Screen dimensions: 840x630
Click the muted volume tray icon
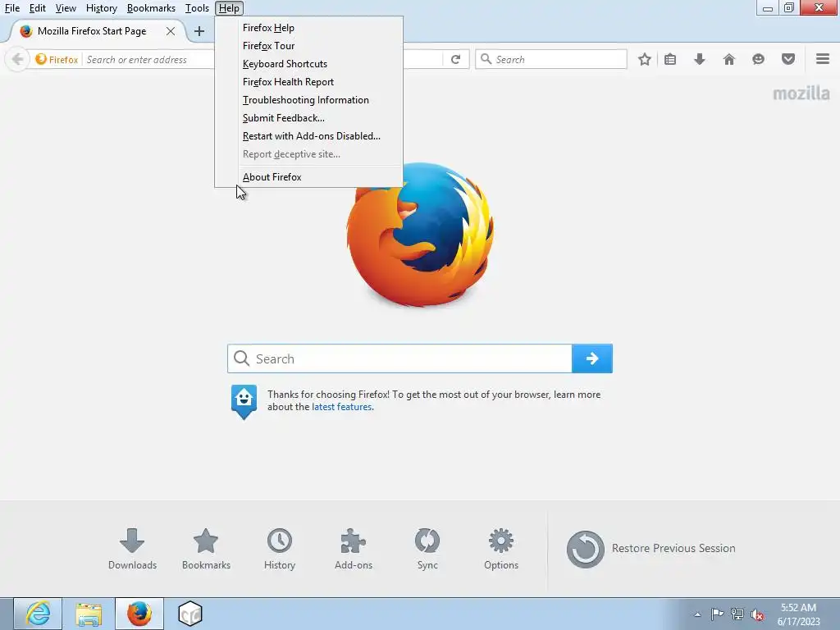click(x=757, y=614)
